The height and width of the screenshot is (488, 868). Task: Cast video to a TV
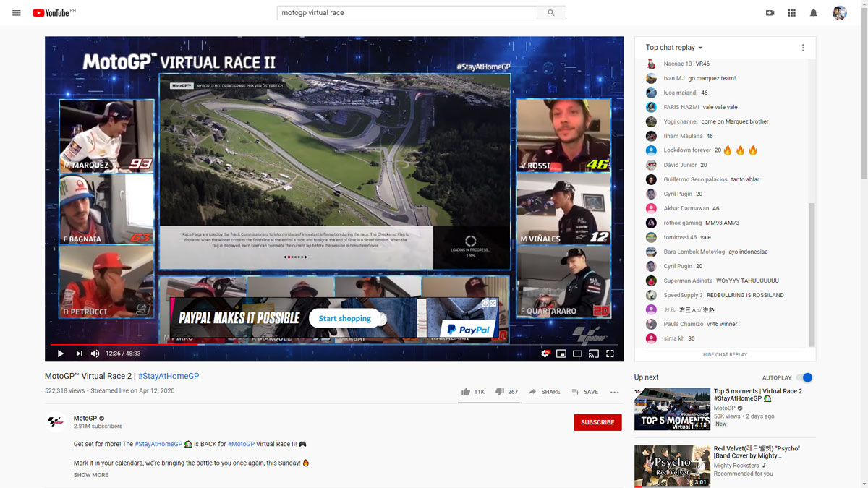pyautogui.click(x=593, y=354)
